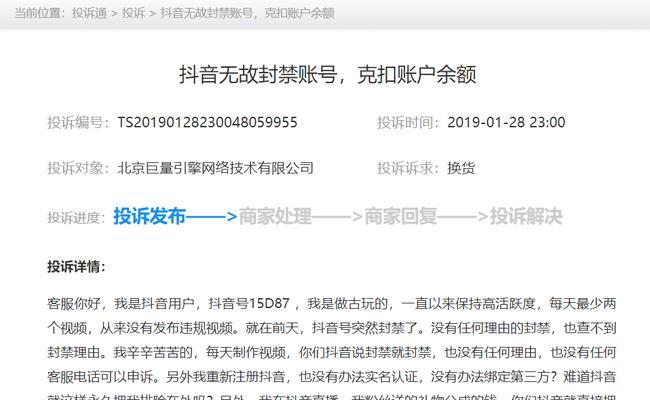The width and height of the screenshot is (650, 400).
Task: Click text line starting 客服电话可以申诉
Action: click(x=332, y=377)
